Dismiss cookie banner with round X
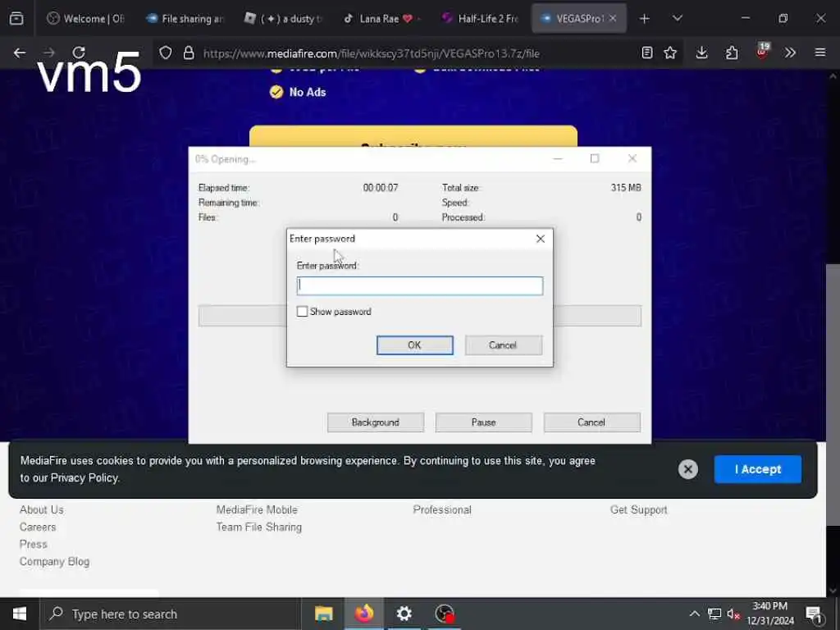 pyautogui.click(x=688, y=469)
